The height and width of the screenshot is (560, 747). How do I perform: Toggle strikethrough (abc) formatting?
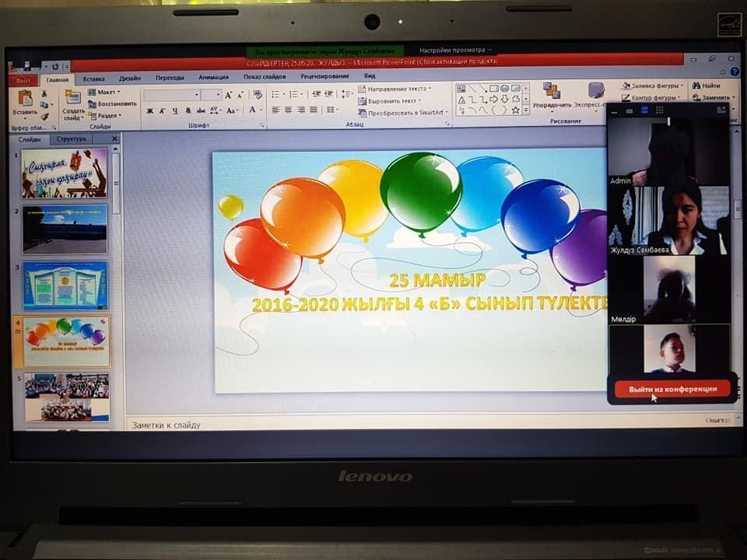pos(201,110)
